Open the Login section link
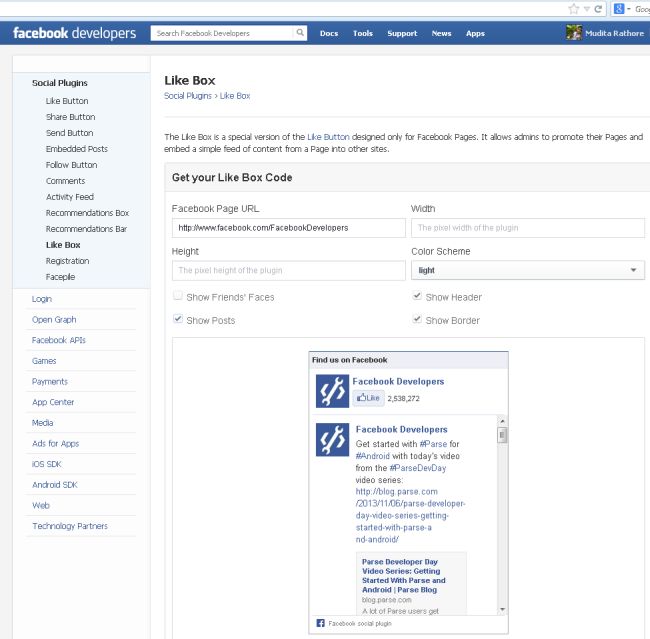 41,299
